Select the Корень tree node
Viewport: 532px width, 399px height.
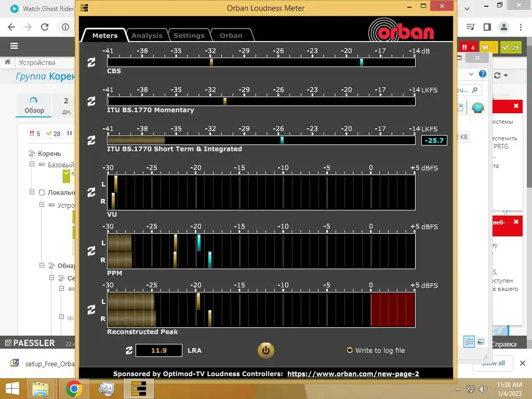click(49, 154)
